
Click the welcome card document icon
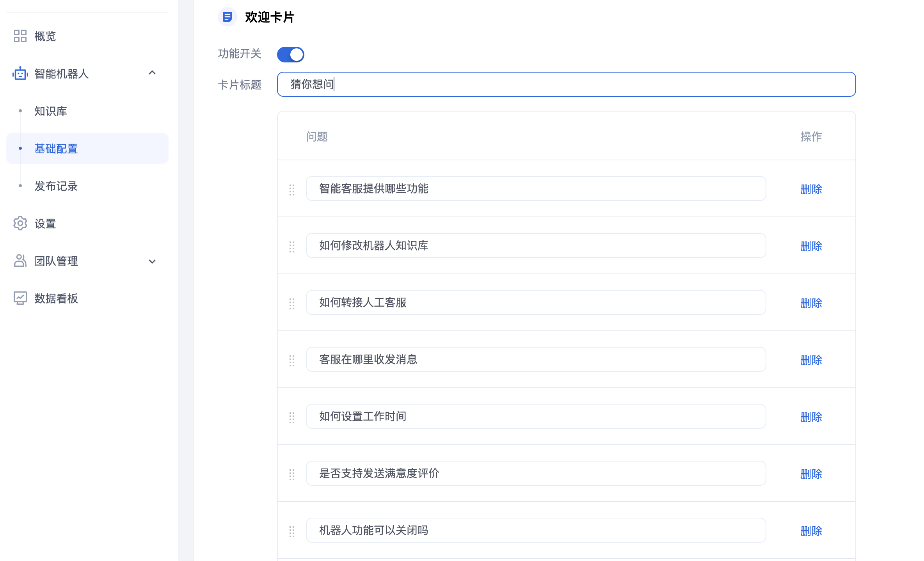pos(227,17)
